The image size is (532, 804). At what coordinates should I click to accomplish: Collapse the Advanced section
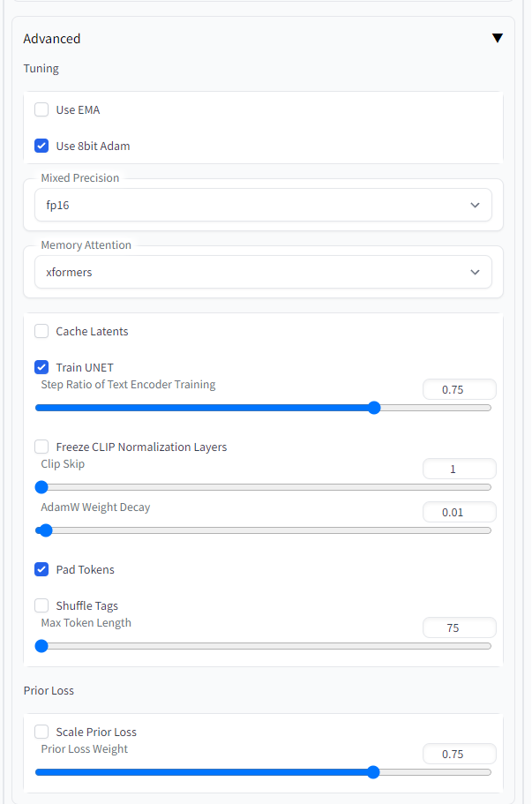coord(498,38)
